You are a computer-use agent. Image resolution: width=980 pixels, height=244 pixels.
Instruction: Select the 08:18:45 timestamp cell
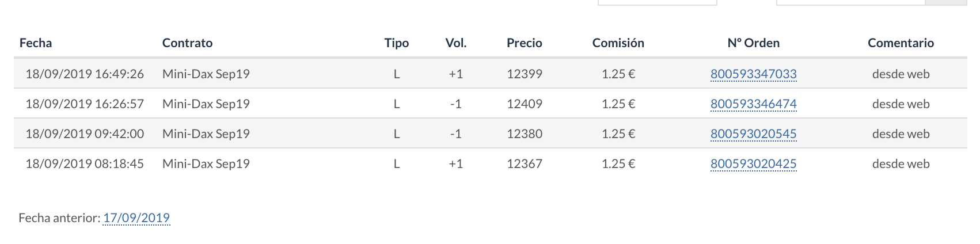pyautogui.click(x=85, y=163)
